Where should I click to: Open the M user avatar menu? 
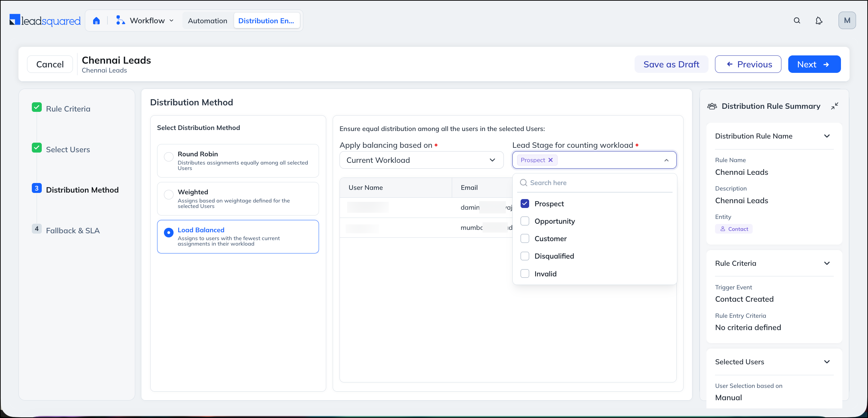pyautogui.click(x=847, y=21)
